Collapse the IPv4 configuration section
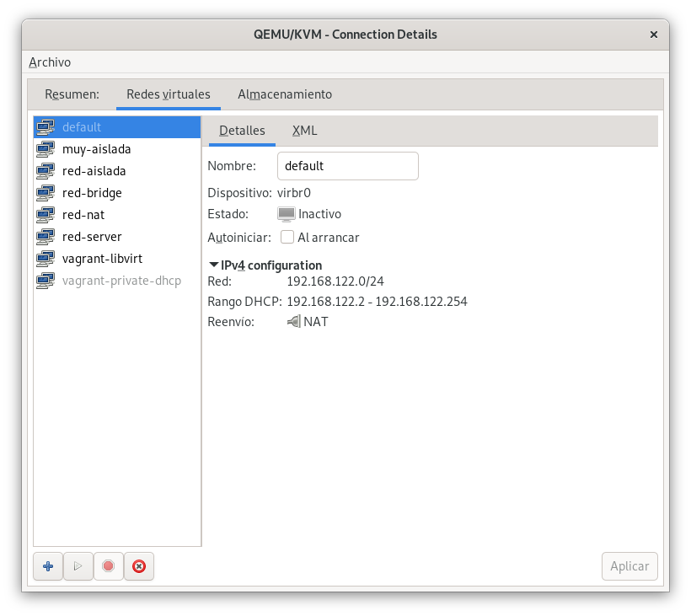The width and height of the screenshot is (691, 616). click(214, 265)
